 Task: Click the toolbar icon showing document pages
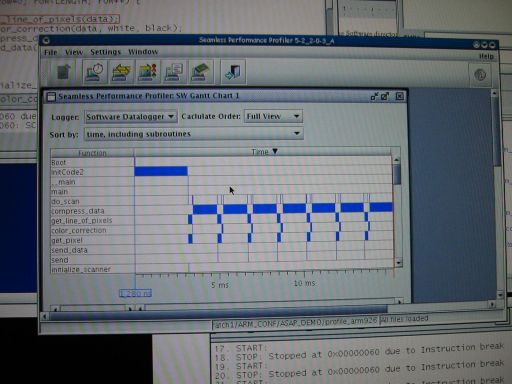point(174,72)
